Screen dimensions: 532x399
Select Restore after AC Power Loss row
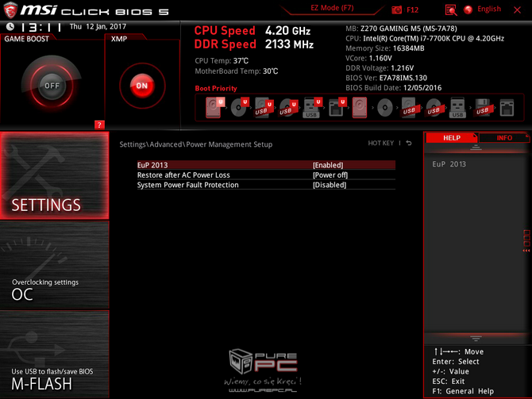(x=266, y=175)
